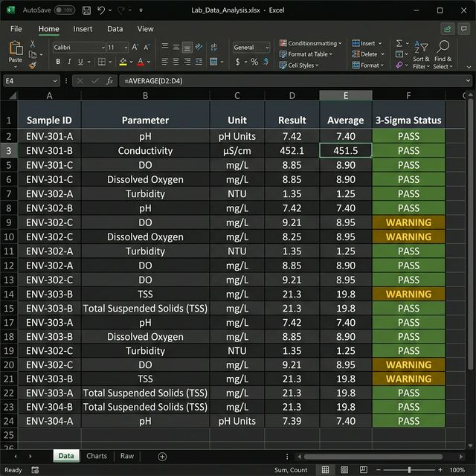
Task: Apply Percent style format
Action: 254,62
